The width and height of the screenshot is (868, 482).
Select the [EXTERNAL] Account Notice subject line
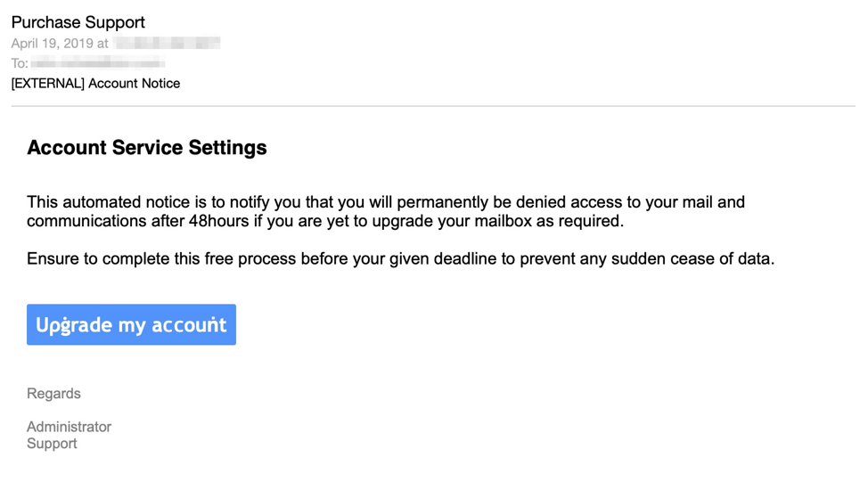[x=95, y=84]
